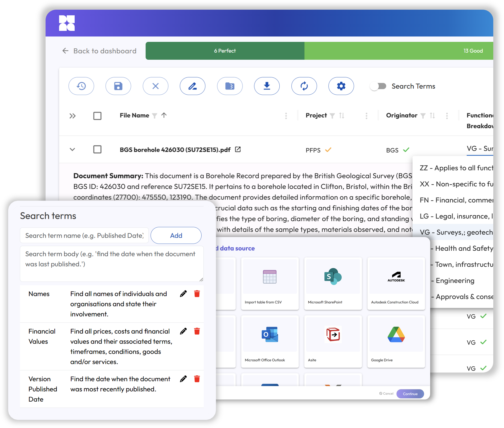Image resolution: width=504 pixels, height=428 pixels.
Task: Edit the Financial Values search term
Action: (183, 331)
